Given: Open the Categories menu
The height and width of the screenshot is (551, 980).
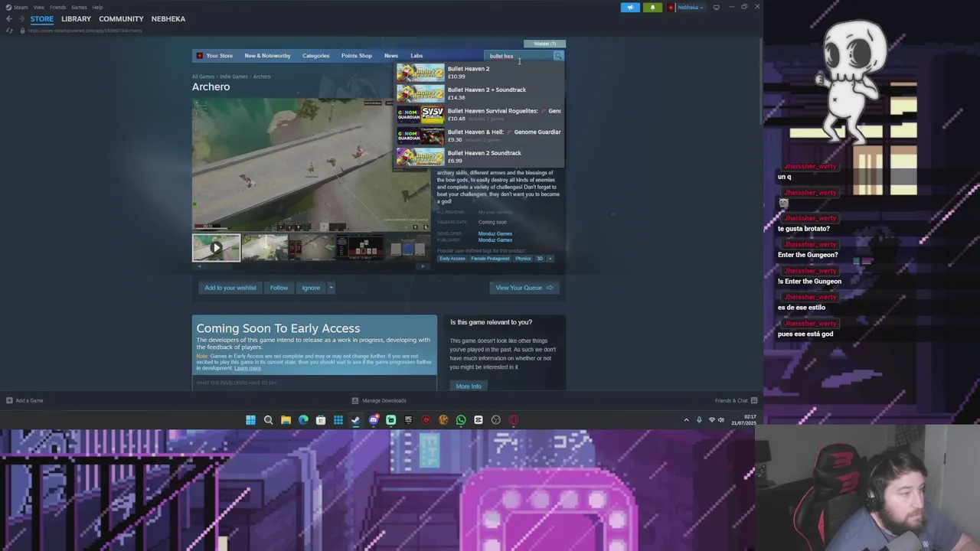Looking at the screenshot, I should pyautogui.click(x=315, y=56).
